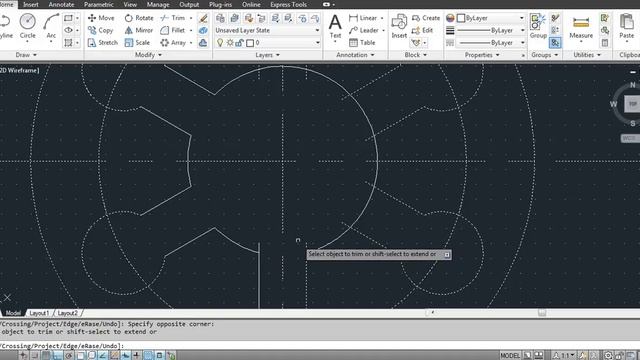Click the annotation scale 1:1 button
Screen dimensions: 640x360
[564, 356]
